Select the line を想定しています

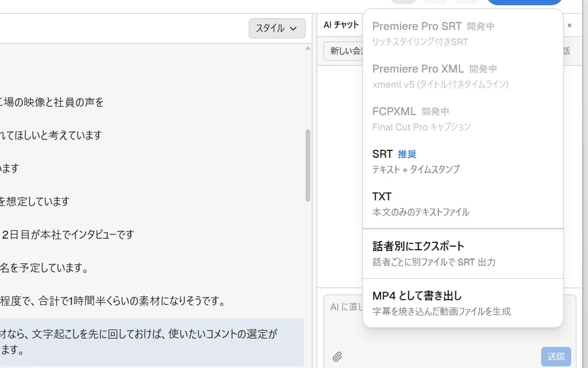pos(35,202)
